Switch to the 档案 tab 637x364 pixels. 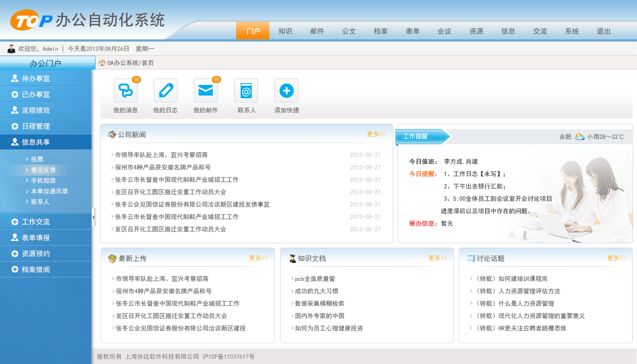click(381, 31)
